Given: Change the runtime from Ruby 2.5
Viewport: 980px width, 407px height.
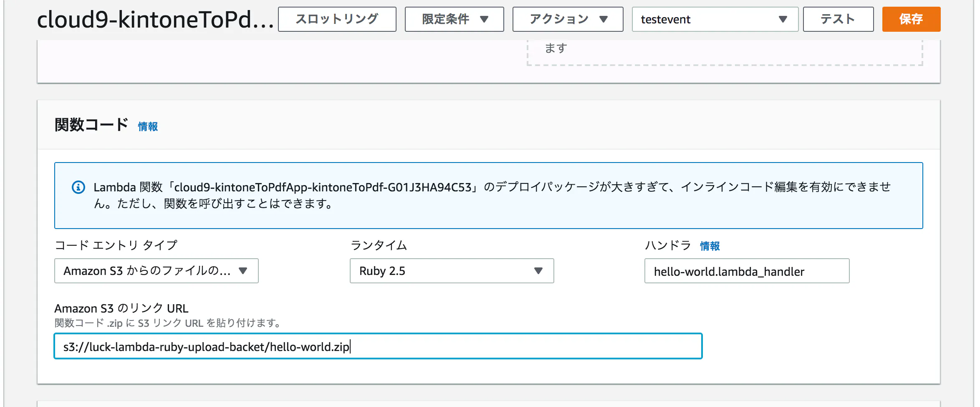Looking at the screenshot, I should tap(451, 271).
